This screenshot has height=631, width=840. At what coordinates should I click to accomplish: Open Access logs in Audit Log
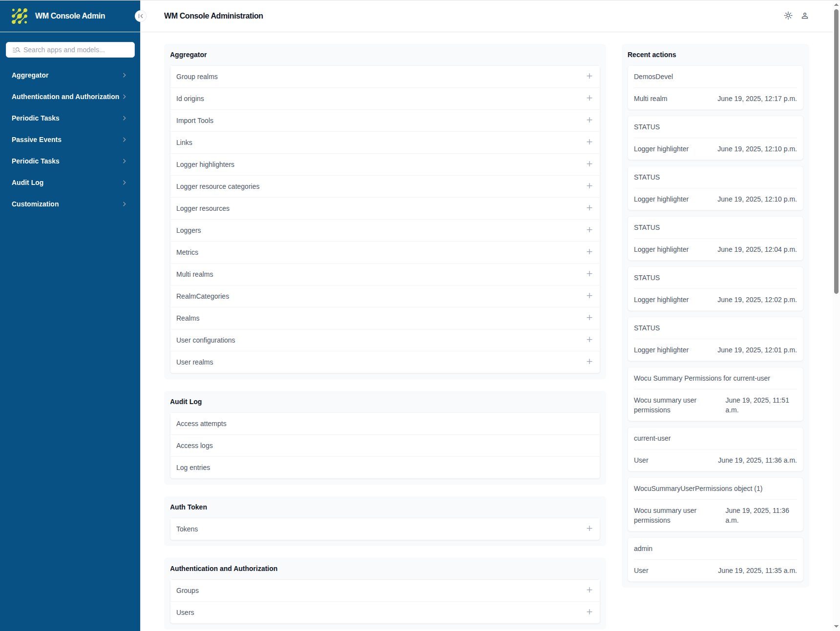[194, 446]
